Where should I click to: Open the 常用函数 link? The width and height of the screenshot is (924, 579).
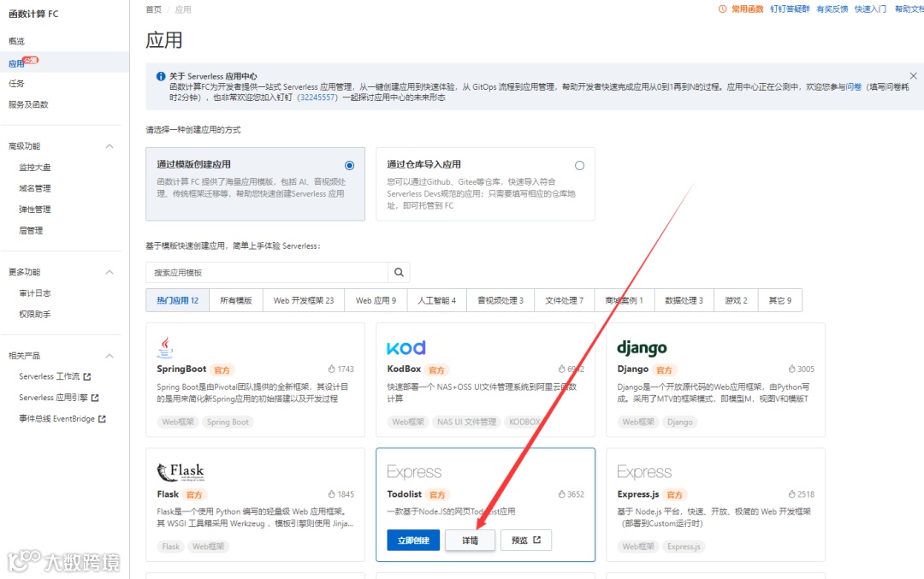pyautogui.click(x=747, y=9)
